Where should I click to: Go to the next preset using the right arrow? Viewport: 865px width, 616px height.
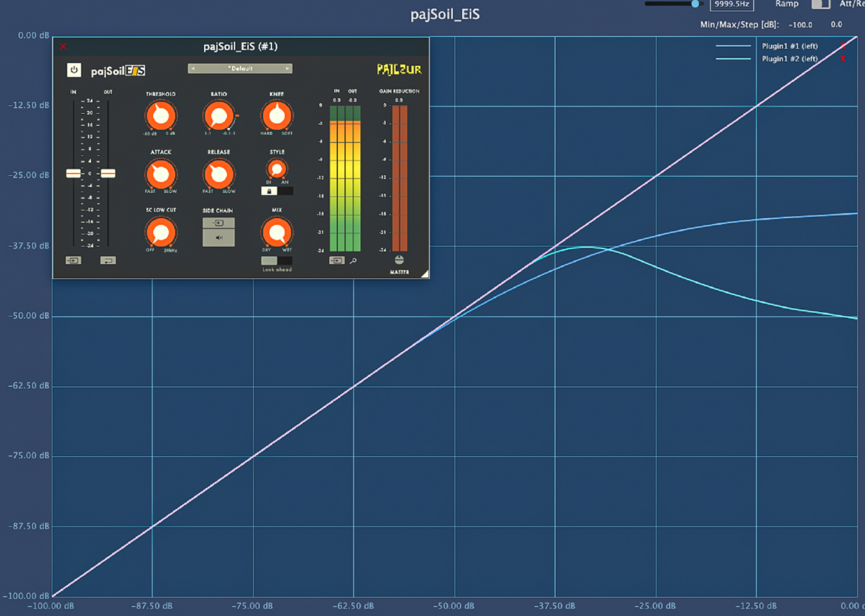click(x=288, y=69)
